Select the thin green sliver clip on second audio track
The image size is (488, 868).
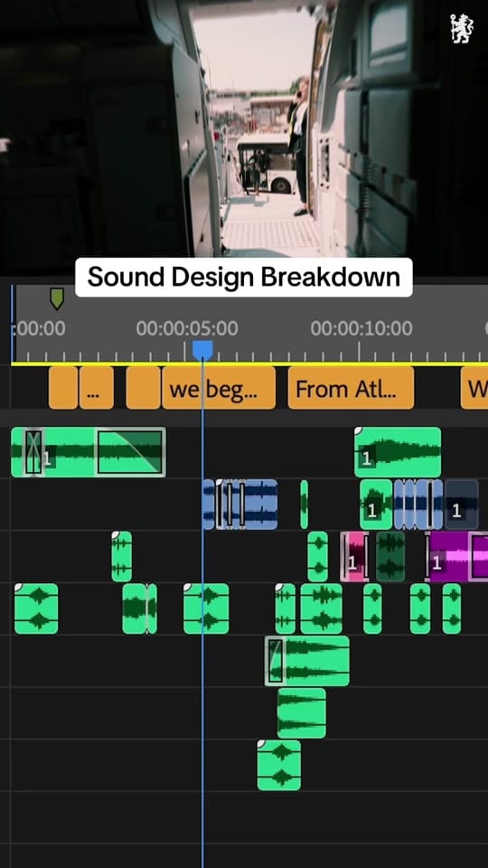304,505
